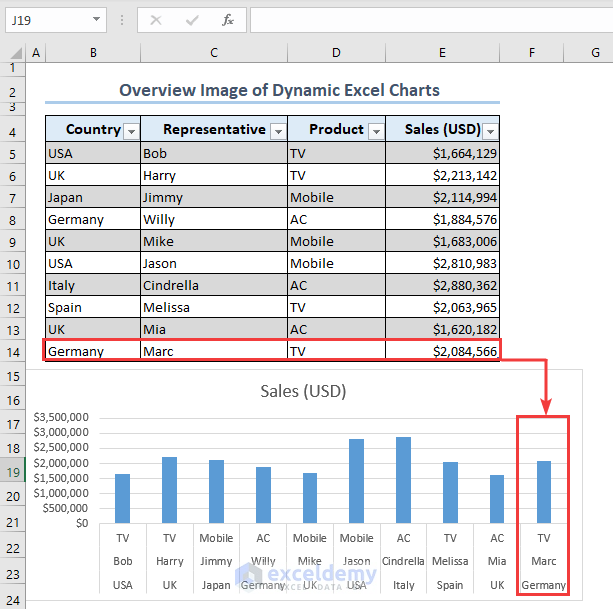Open the Sales (USD) filter dropdown

click(x=490, y=130)
